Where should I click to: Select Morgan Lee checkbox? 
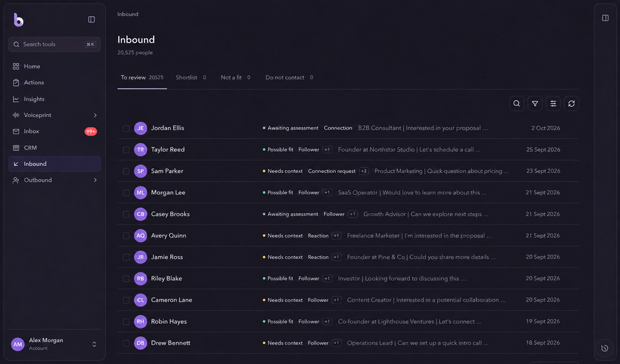coord(126,193)
